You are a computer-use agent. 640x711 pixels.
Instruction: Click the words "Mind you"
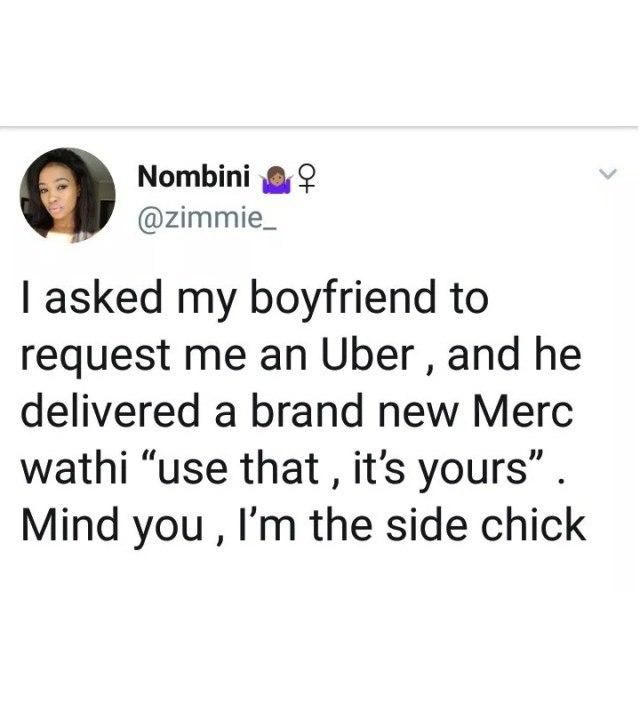coord(112,528)
